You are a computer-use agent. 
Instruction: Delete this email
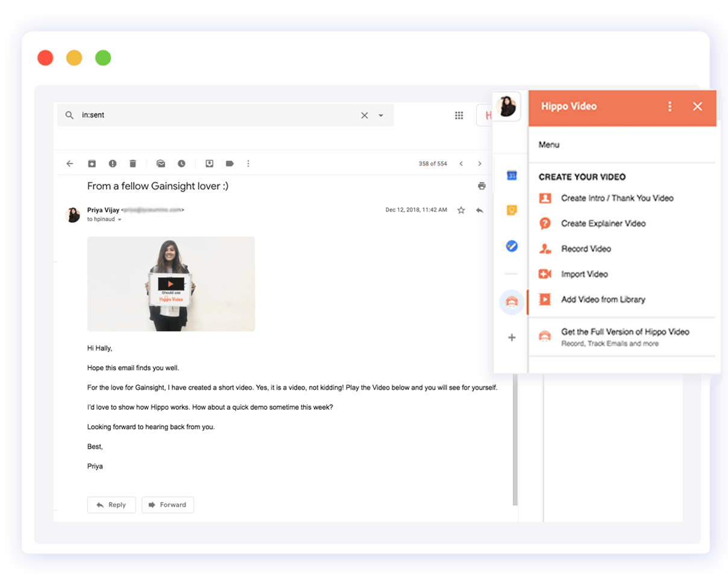(133, 163)
